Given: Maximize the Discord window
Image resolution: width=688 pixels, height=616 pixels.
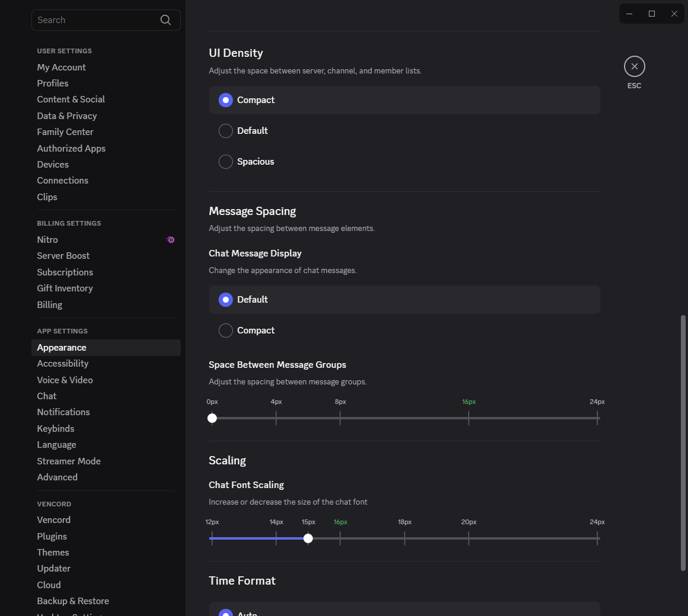Looking at the screenshot, I should click(x=651, y=14).
